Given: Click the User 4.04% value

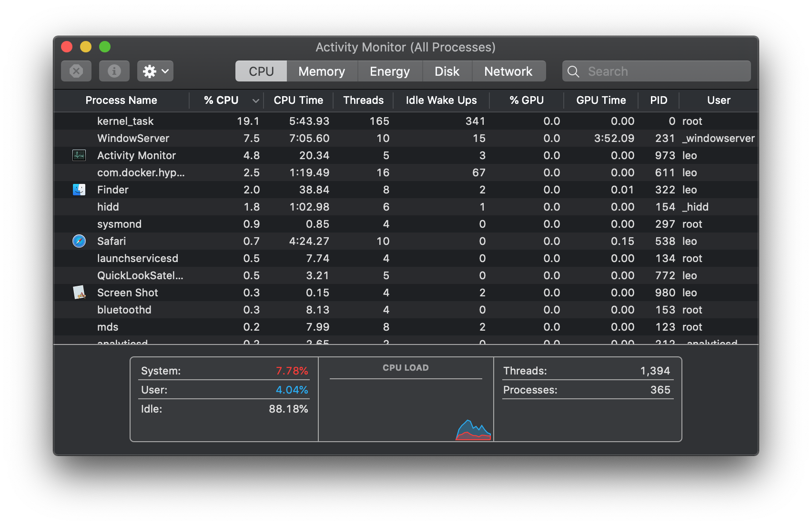Looking at the screenshot, I should 292,390.
